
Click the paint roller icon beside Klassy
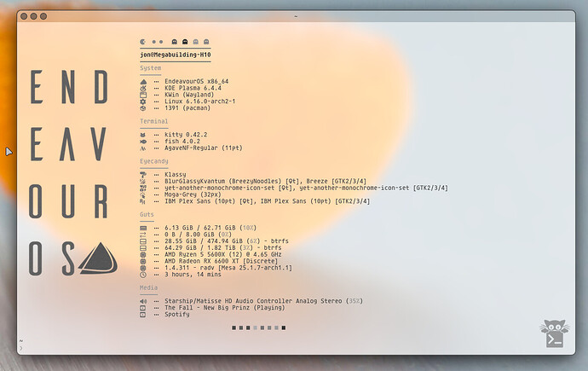tap(143, 175)
